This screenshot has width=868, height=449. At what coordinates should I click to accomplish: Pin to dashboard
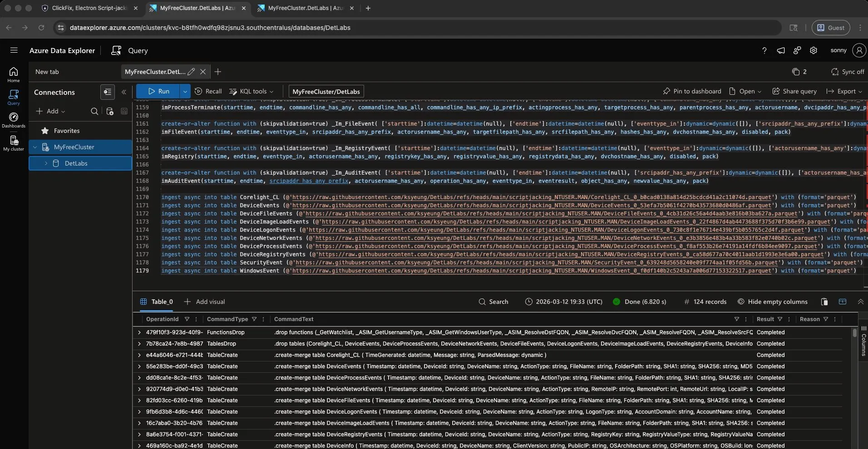click(x=692, y=91)
